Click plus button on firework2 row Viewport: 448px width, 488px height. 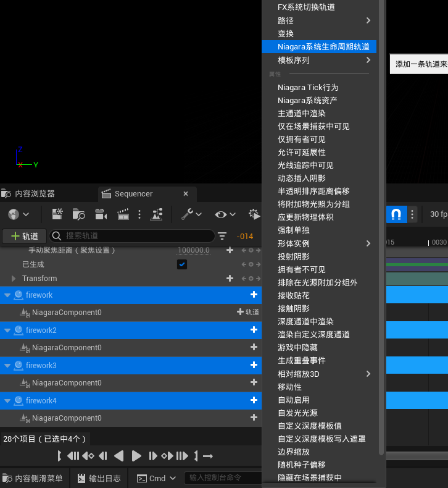[254, 330]
